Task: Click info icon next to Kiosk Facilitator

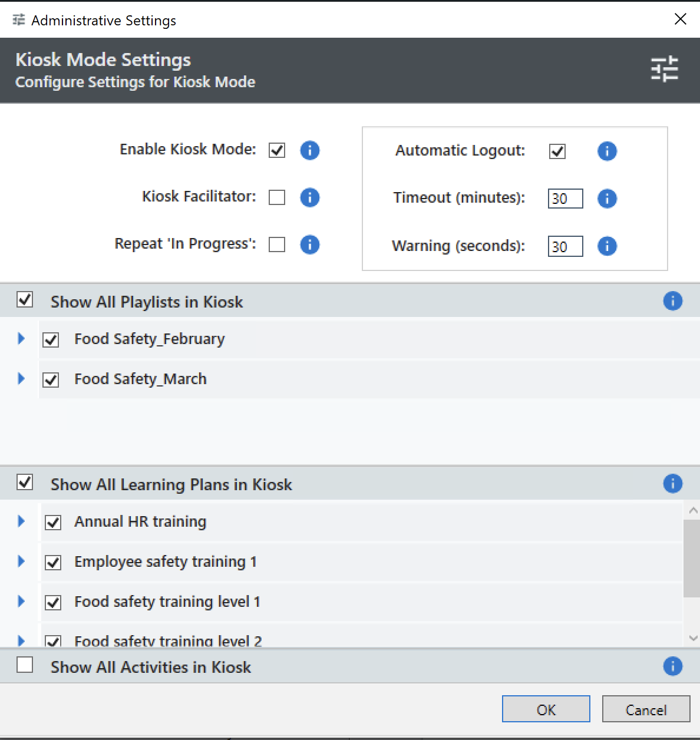Action: [310, 197]
